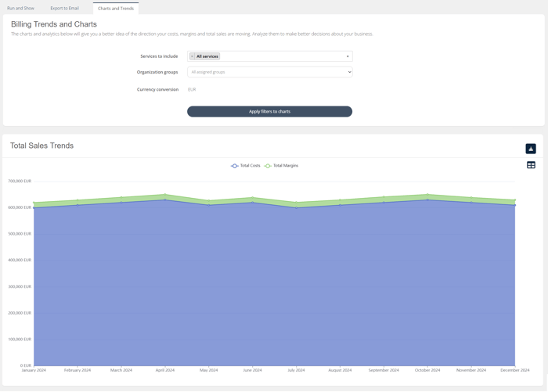548x392 pixels.
Task: Click inside Services to include field
Action: [x=282, y=56]
